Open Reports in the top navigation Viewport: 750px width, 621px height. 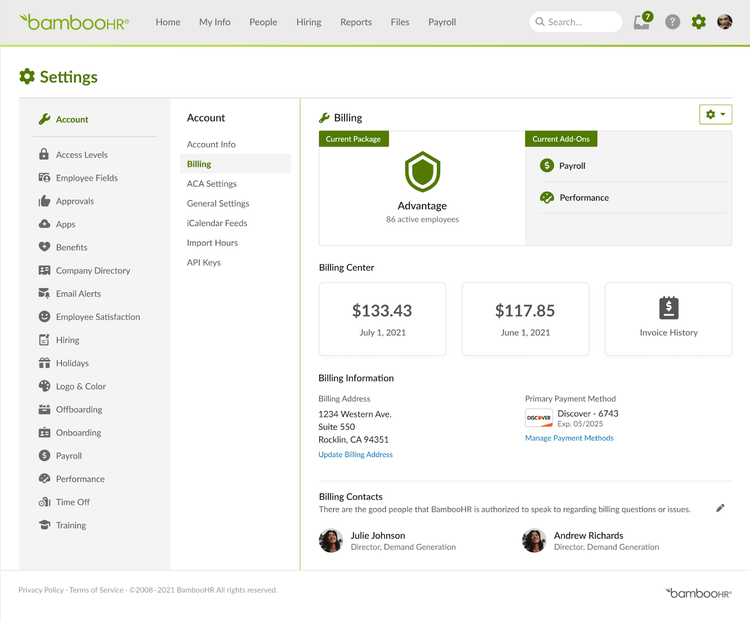356,22
